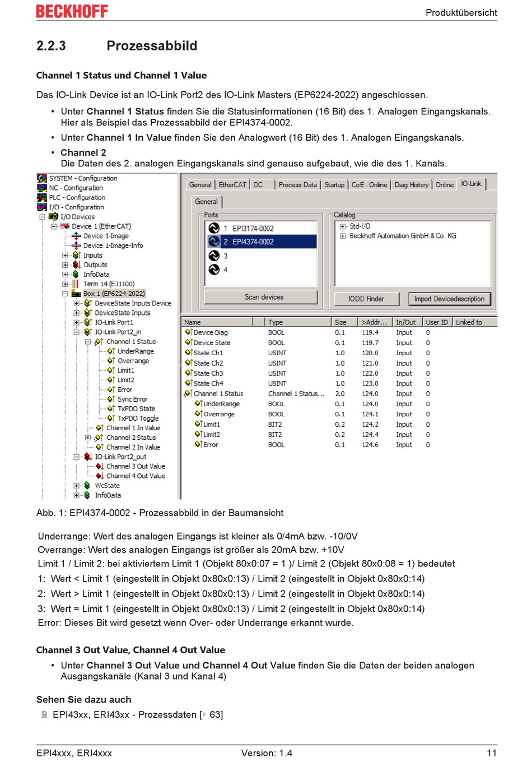This screenshot has width=532, height=767.
Task: Click the NC - Configuration icon
Action: coord(42,188)
